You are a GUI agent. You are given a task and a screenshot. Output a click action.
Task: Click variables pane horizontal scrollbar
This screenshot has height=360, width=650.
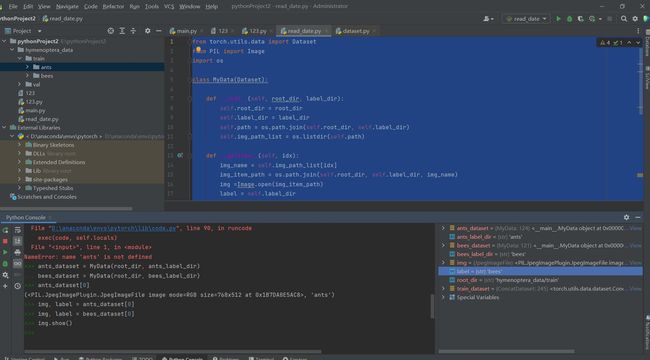507,352
